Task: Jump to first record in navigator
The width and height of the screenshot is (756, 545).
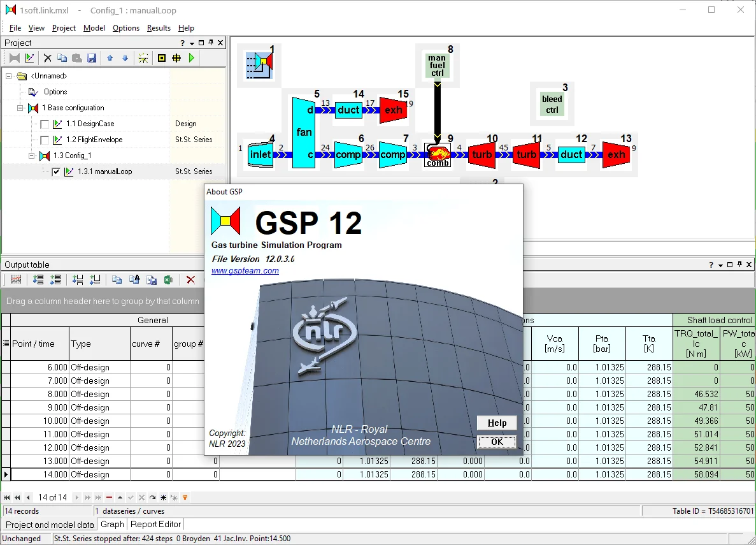Action: [x=7, y=497]
